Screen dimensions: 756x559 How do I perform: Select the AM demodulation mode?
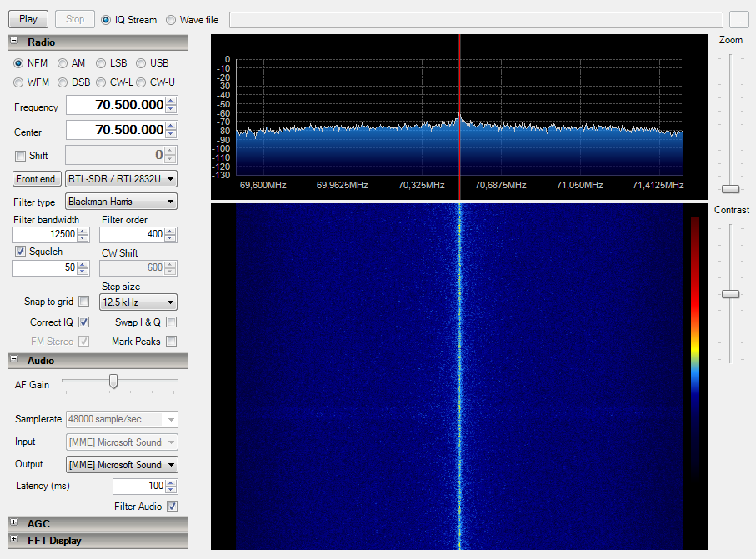point(63,63)
